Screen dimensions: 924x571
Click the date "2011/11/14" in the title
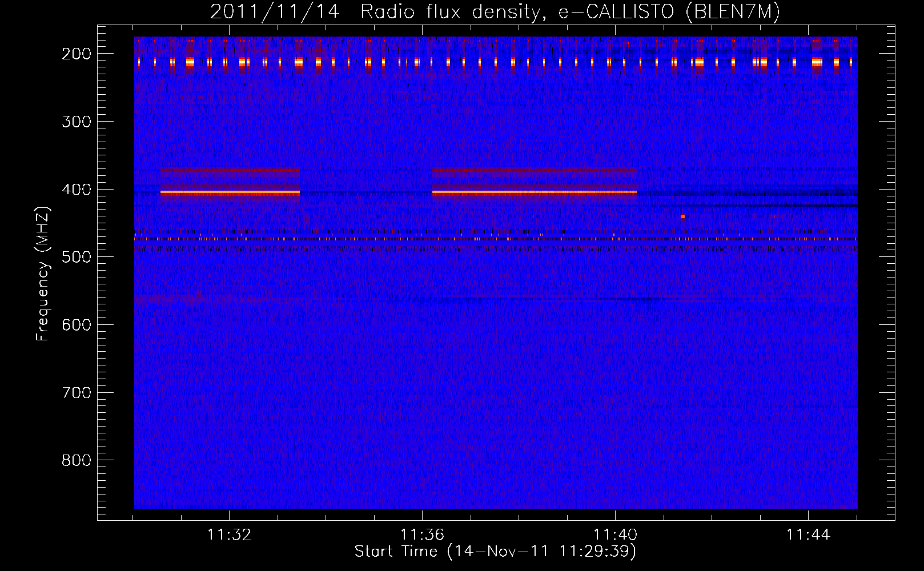coord(275,12)
